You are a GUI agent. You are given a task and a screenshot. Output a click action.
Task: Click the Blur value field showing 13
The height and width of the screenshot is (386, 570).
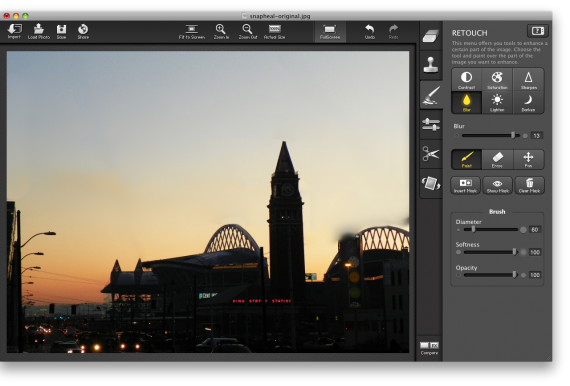coord(537,136)
